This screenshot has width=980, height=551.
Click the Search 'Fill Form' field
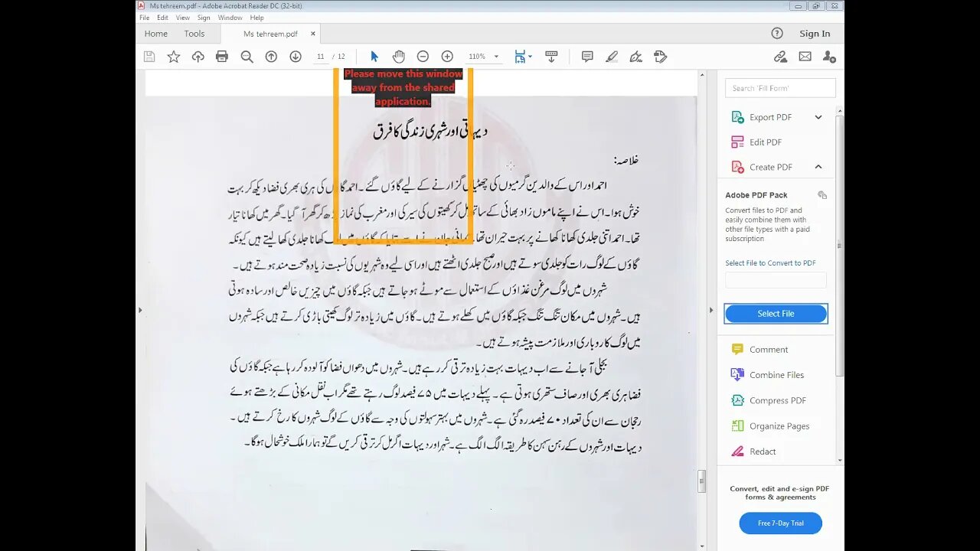point(780,88)
